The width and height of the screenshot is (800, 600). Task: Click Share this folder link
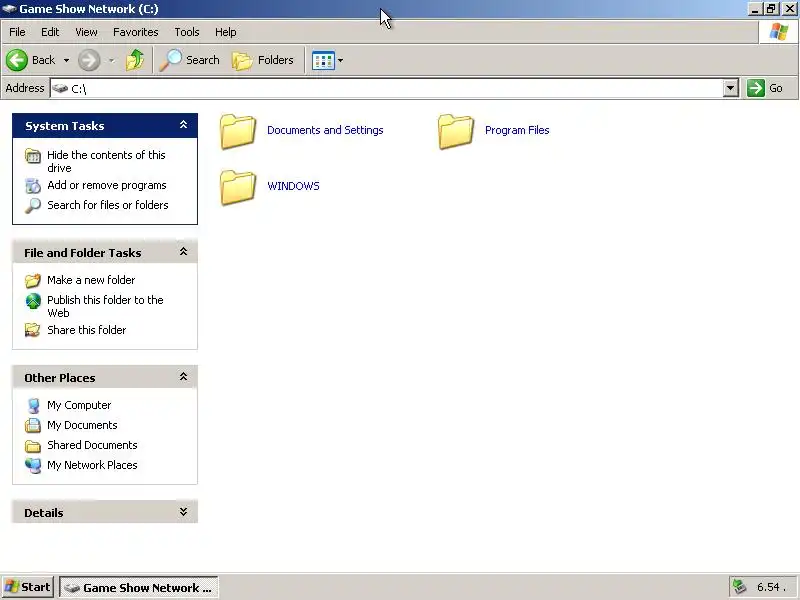(x=86, y=330)
